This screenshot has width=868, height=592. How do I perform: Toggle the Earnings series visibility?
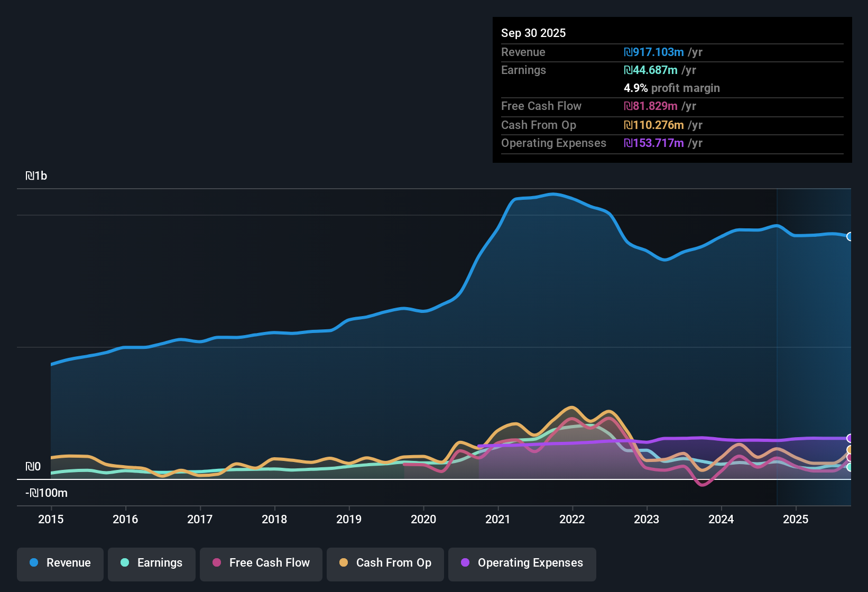pos(151,563)
